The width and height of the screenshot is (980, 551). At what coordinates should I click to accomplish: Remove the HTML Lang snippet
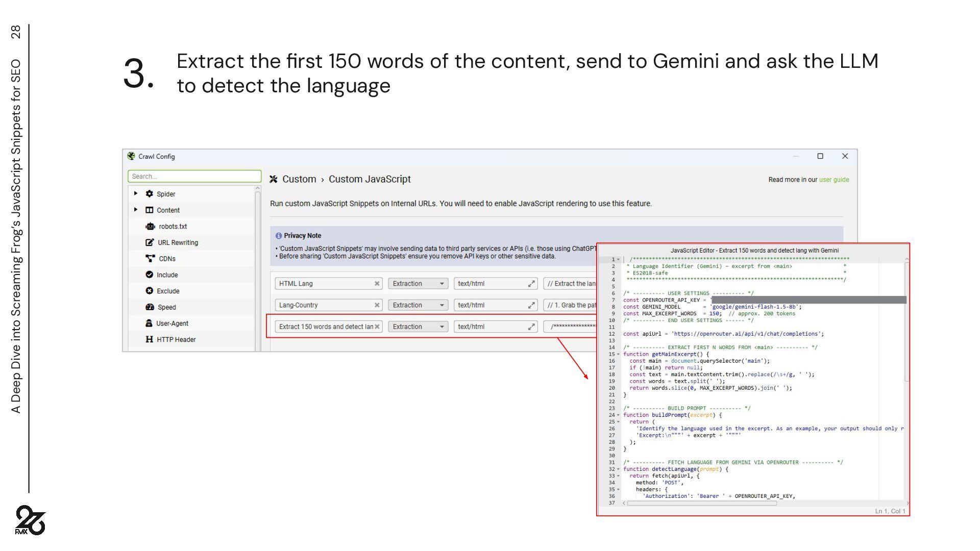tap(377, 284)
